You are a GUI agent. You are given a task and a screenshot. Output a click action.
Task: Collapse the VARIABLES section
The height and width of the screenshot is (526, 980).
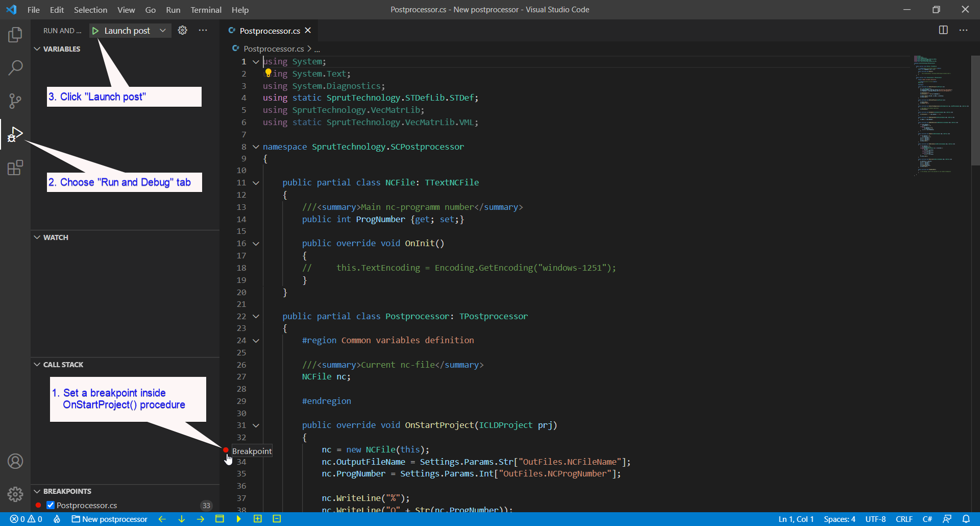[x=36, y=49]
